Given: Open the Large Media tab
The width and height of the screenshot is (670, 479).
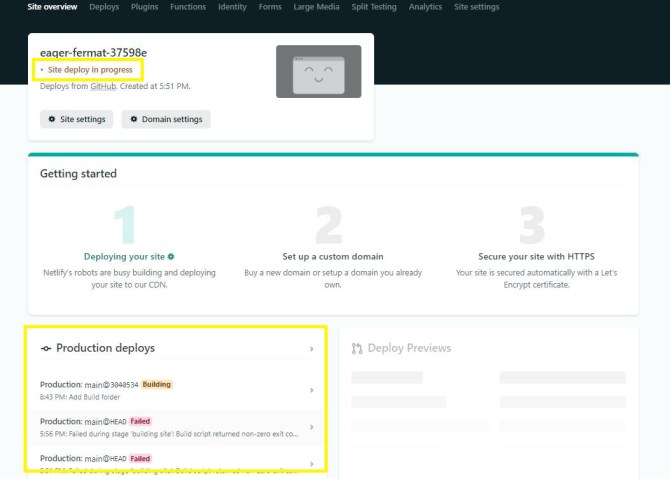Looking at the screenshot, I should point(316,7).
